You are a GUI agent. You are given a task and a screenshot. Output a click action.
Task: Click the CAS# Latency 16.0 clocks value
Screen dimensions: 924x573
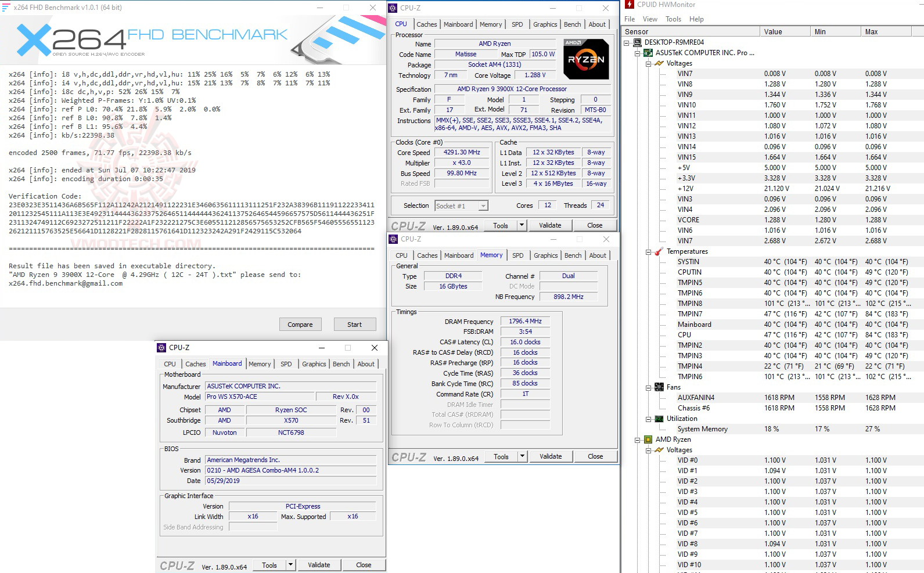pos(525,342)
